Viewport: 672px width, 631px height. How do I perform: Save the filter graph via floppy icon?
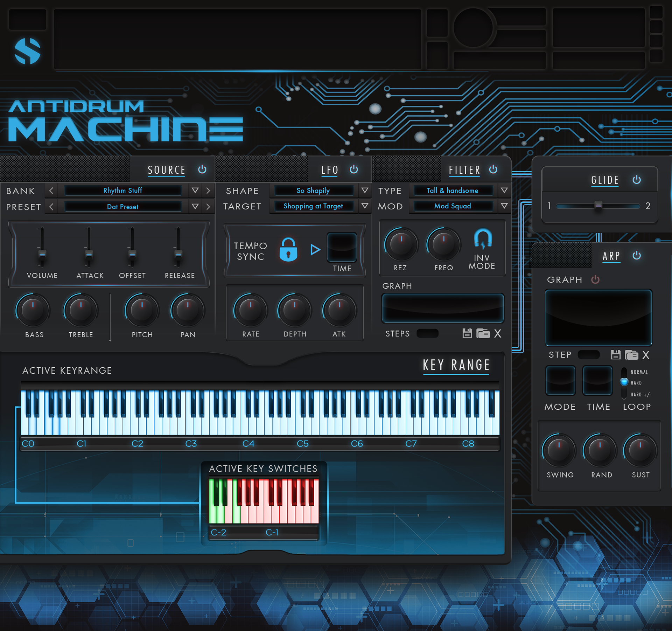point(467,333)
